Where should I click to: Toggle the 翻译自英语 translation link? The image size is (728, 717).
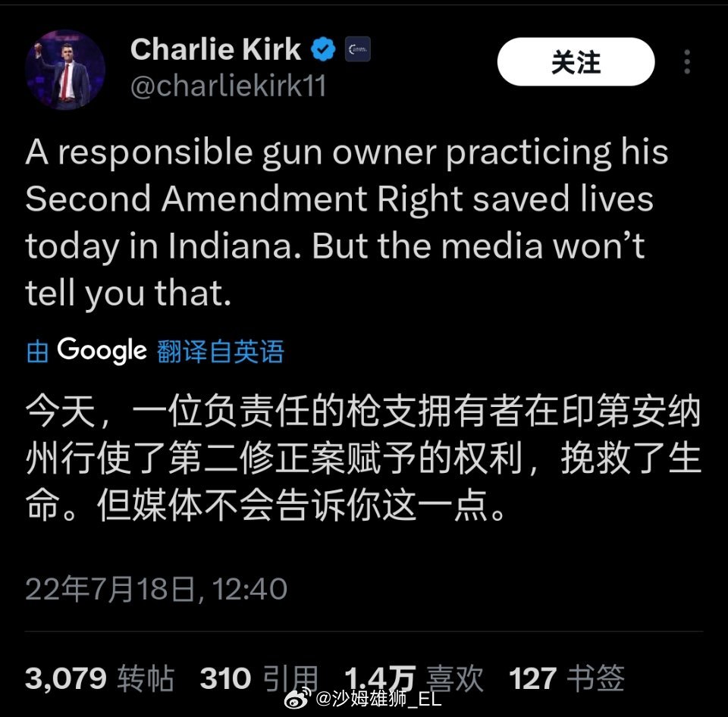[x=220, y=352]
